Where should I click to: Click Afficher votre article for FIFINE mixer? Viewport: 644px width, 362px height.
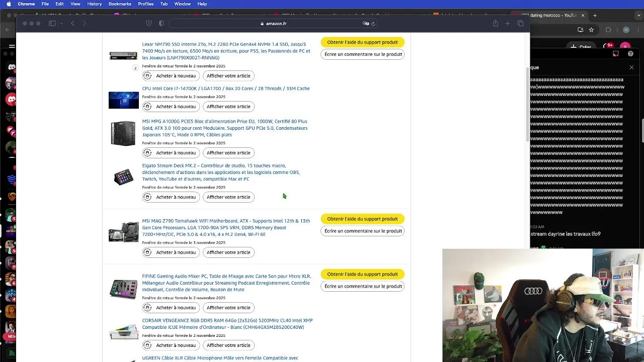tap(228, 308)
